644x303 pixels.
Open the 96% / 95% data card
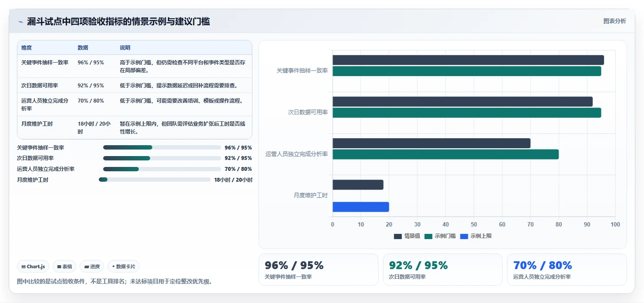319,270
